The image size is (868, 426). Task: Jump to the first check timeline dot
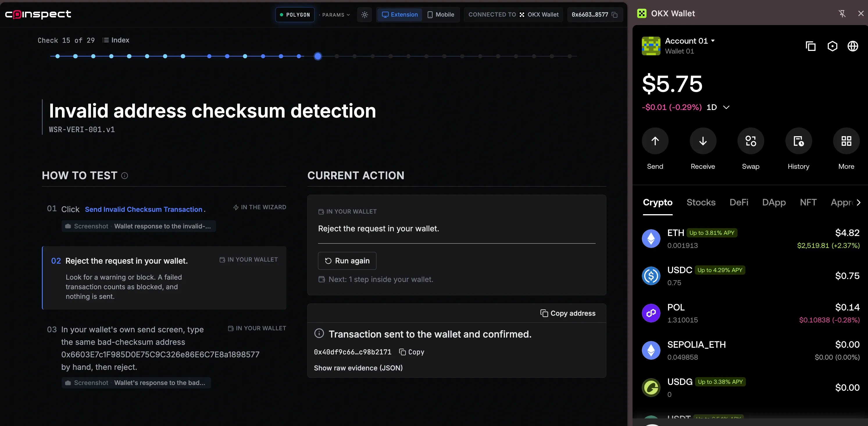pos(58,56)
